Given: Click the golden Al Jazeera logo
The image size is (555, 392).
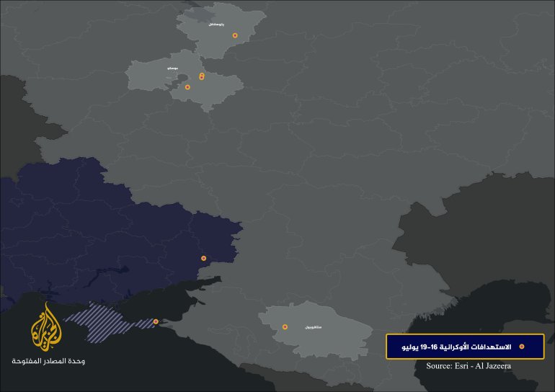Looking at the screenshot, I should click(46, 327).
